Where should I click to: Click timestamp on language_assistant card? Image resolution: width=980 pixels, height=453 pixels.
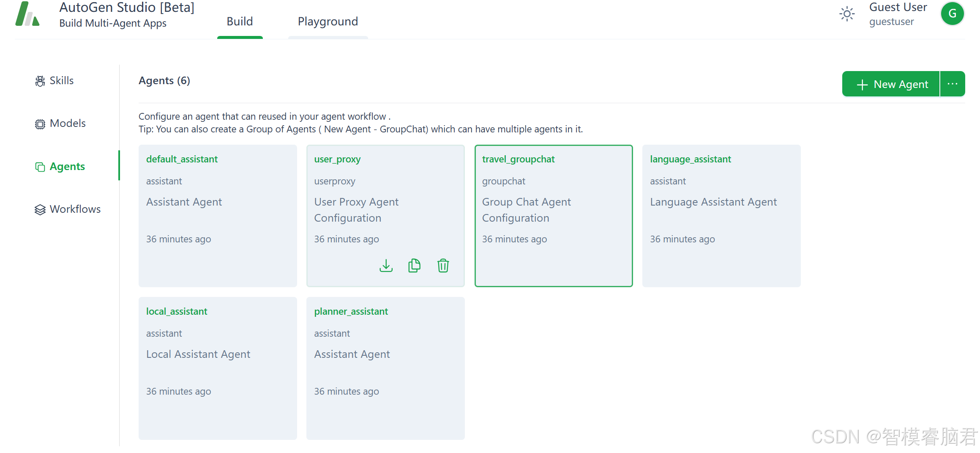tap(682, 239)
